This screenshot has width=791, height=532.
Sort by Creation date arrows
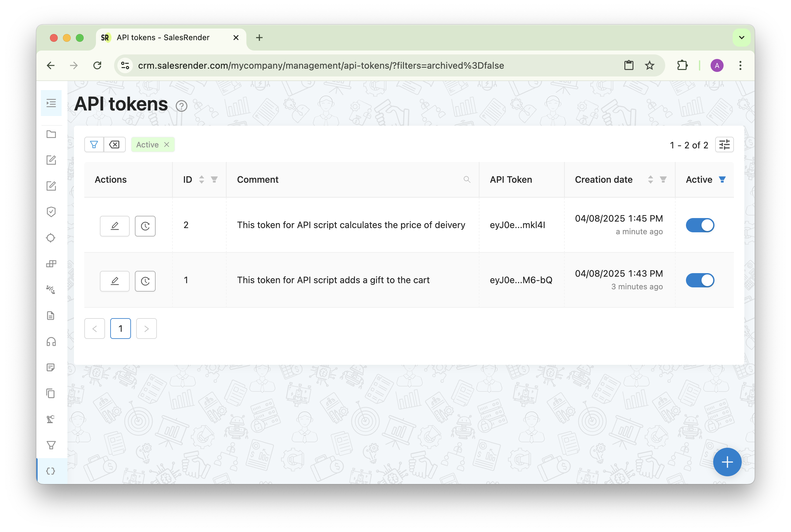pos(650,179)
